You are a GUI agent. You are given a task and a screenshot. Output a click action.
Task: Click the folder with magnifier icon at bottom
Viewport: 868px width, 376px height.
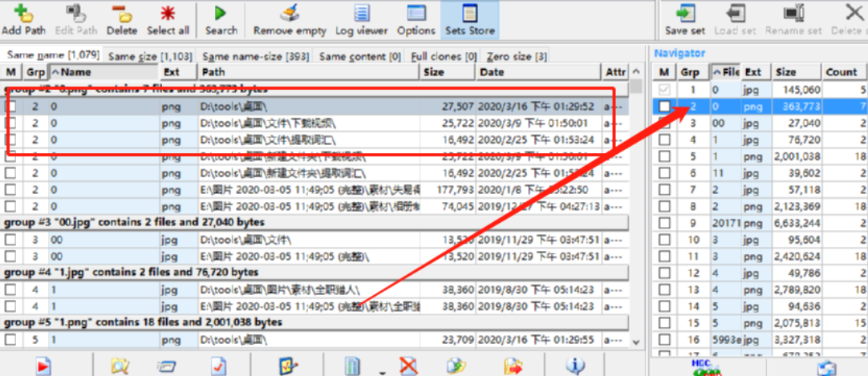coord(120,366)
